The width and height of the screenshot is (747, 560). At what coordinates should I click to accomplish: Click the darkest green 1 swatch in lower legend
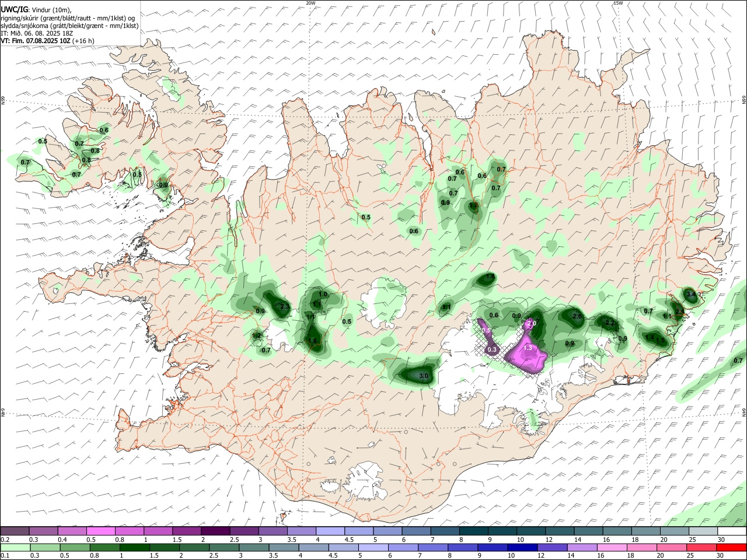click(134, 547)
